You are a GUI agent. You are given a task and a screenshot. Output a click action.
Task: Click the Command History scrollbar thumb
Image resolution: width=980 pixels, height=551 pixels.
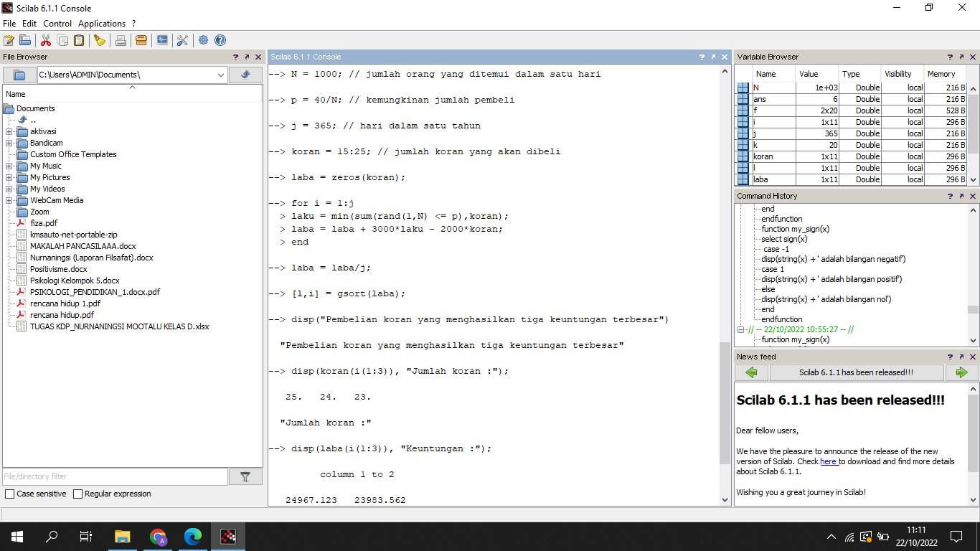point(973,310)
